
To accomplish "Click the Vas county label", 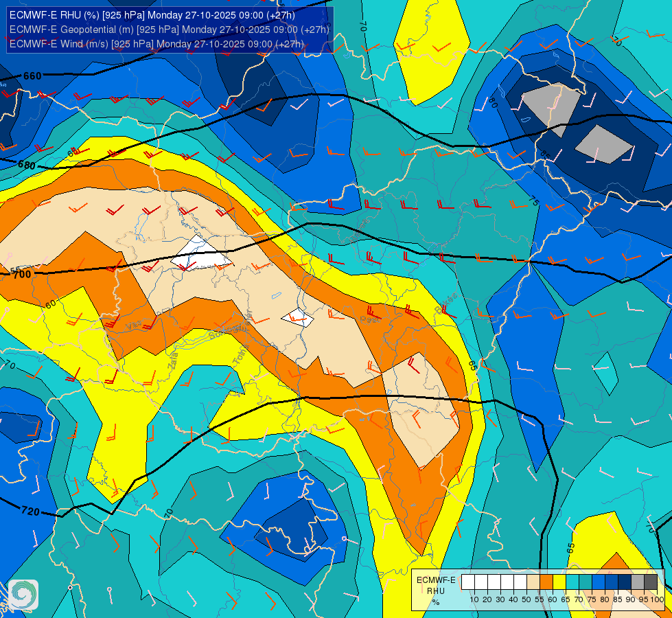I will pos(133,326).
